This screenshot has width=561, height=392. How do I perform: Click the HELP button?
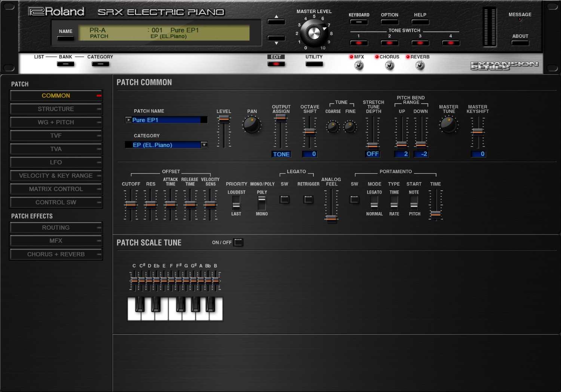[420, 22]
